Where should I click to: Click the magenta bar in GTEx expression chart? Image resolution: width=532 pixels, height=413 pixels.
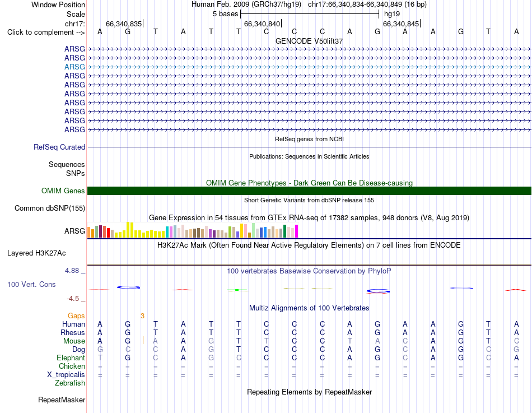[x=297, y=231]
